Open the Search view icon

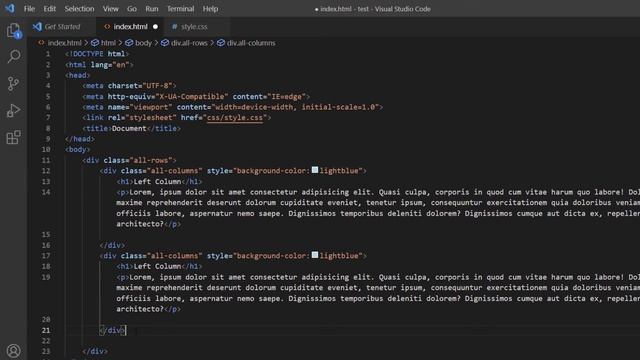tap(13, 57)
